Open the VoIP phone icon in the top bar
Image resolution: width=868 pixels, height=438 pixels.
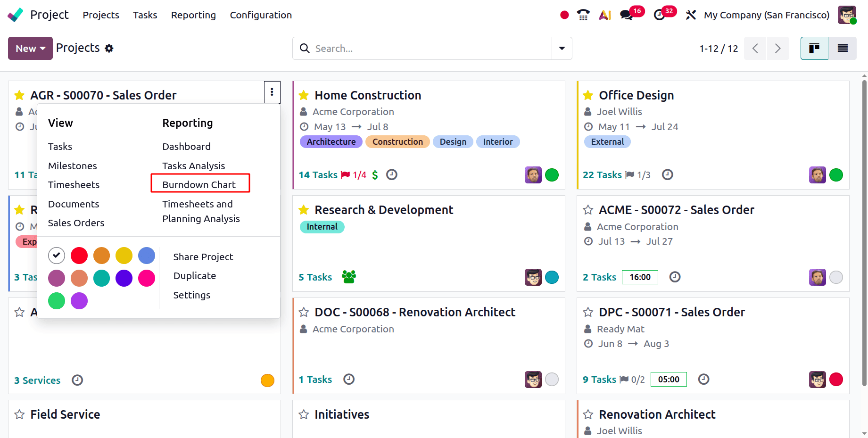click(583, 15)
